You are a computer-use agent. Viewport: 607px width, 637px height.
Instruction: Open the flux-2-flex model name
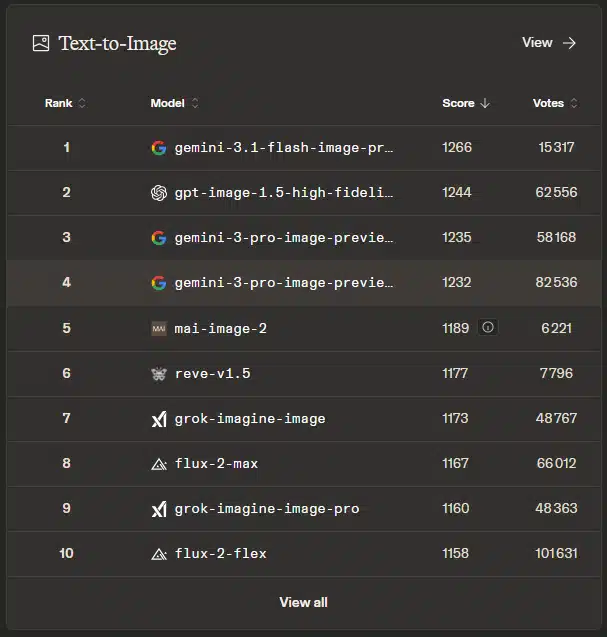tap(220, 553)
